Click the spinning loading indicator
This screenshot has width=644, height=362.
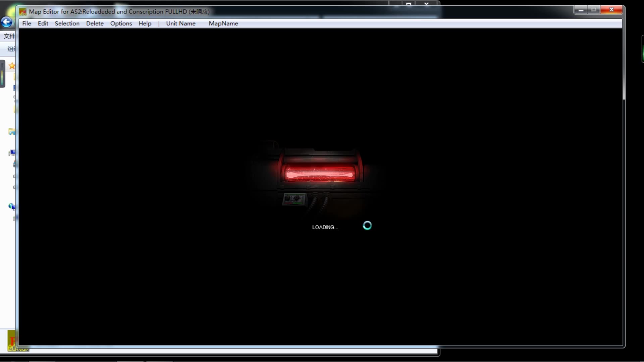[x=367, y=226]
